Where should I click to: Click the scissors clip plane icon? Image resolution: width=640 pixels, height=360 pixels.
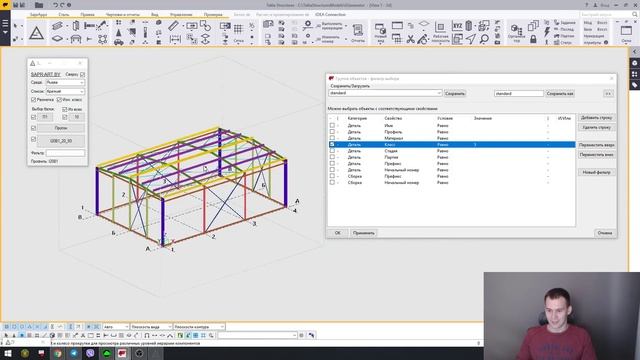(x=411, y=39)
